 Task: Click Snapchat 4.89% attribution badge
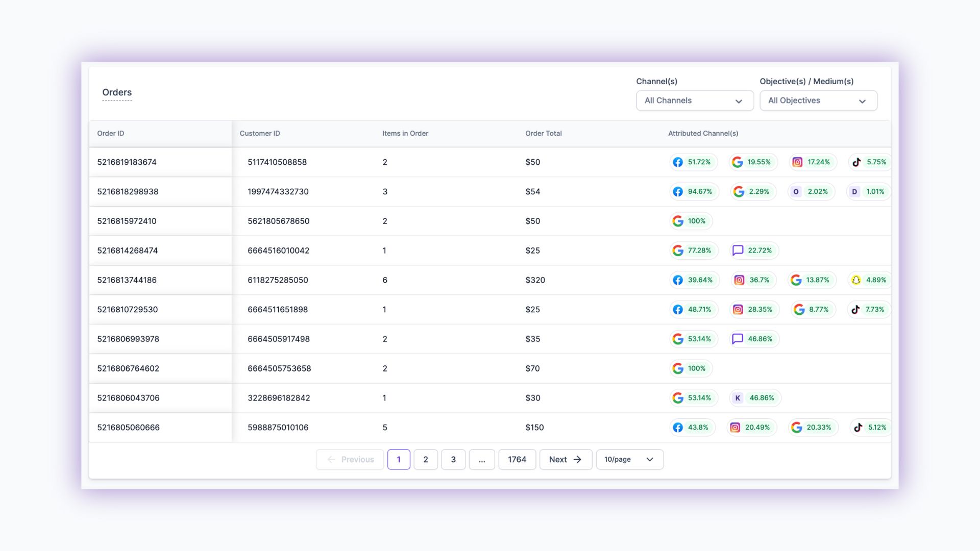point(869,280)
